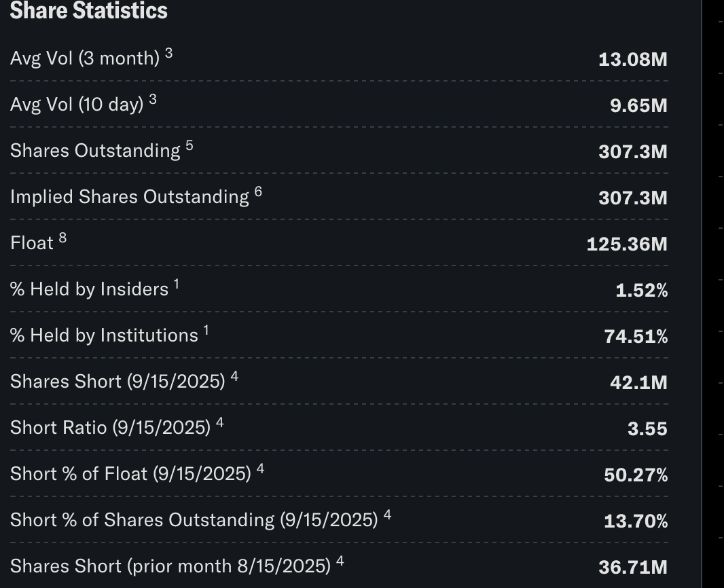The height and width of the screenshot is (588, 724).
Task: Select the 74.51% institutions value
Action: [x=636, y=336]
